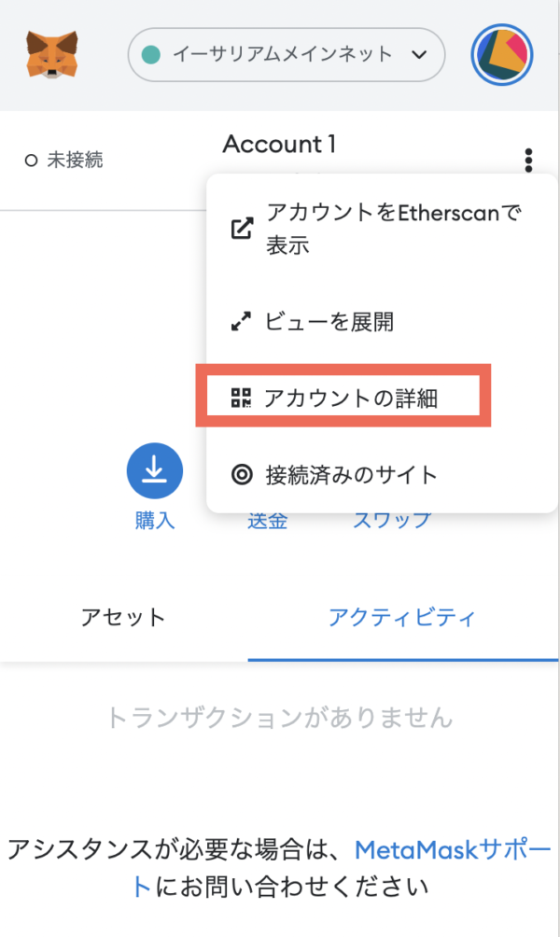
Task: Switch to the アクティビティ tab
Action: pos(403,617)
